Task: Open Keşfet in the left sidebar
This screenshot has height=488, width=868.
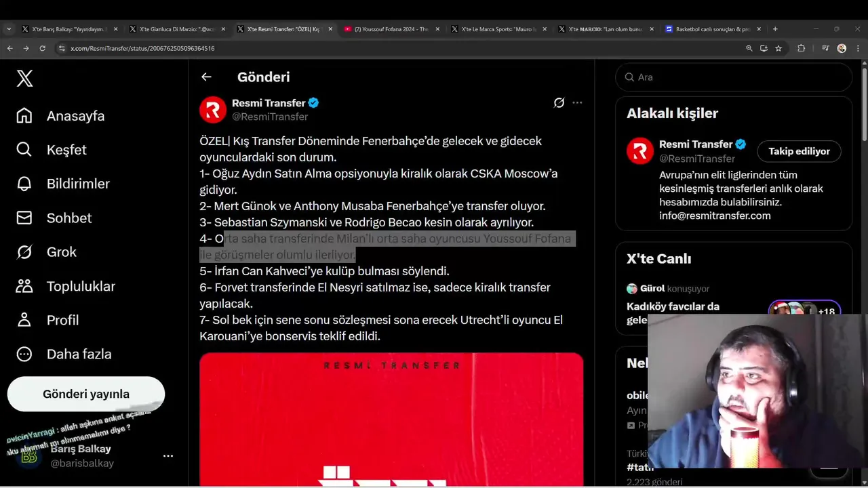Action: (x=52, y=150)
